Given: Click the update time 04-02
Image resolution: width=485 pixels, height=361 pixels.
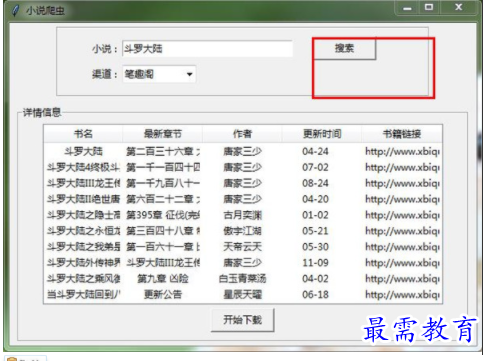Looking at the screenshot, I should pyautogui.click(x=315, y=278).
